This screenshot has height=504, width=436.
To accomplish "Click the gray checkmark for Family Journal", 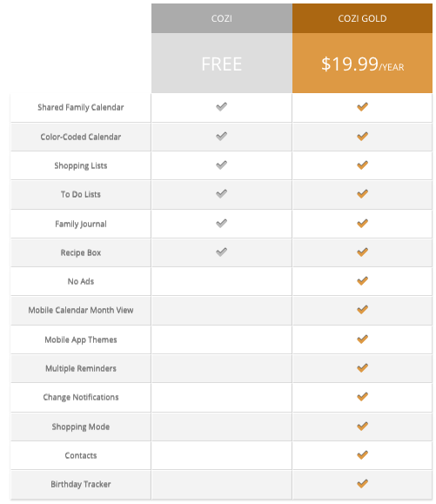I will point(221,223).
